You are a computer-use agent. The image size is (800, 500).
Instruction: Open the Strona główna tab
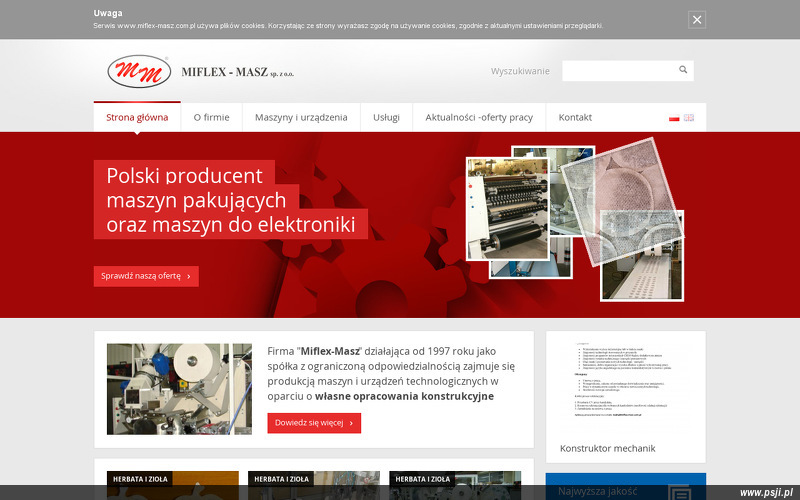(137, 117)
